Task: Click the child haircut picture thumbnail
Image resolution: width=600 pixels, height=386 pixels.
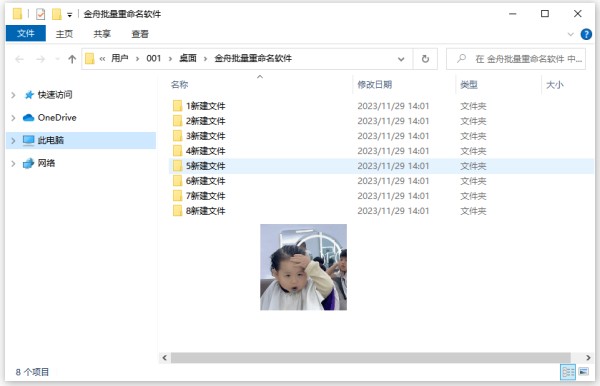Action: pos(303,267)
